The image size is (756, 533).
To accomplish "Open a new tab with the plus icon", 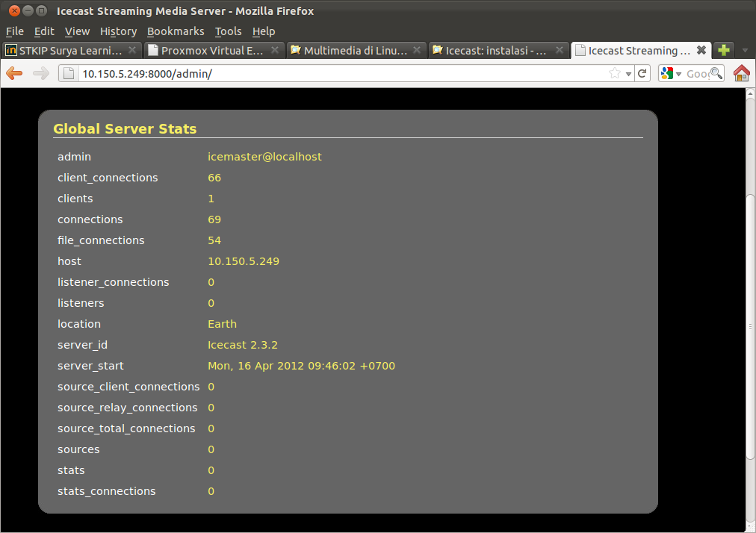I will click(x=723, y=51).
